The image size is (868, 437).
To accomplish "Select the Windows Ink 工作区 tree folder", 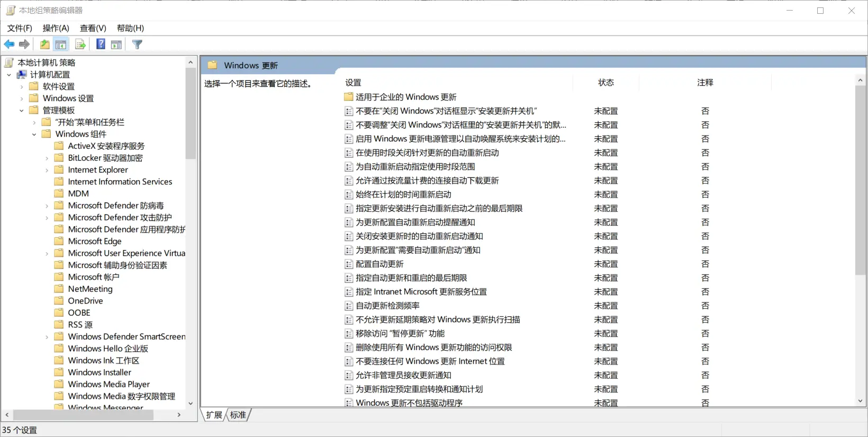I will (104, 361).
